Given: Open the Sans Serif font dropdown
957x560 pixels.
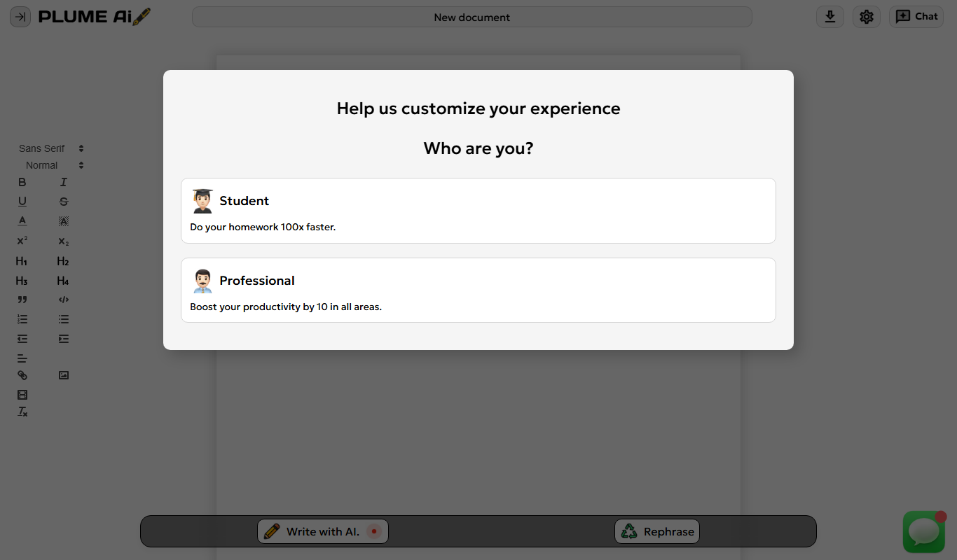Looking at the screenshot, I should pos(51,148).
